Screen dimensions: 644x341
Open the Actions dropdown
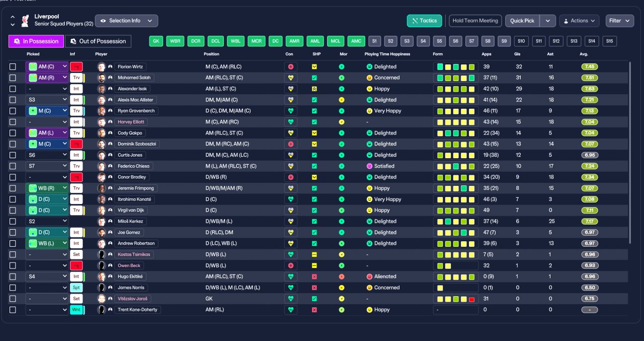click(579, 21)
